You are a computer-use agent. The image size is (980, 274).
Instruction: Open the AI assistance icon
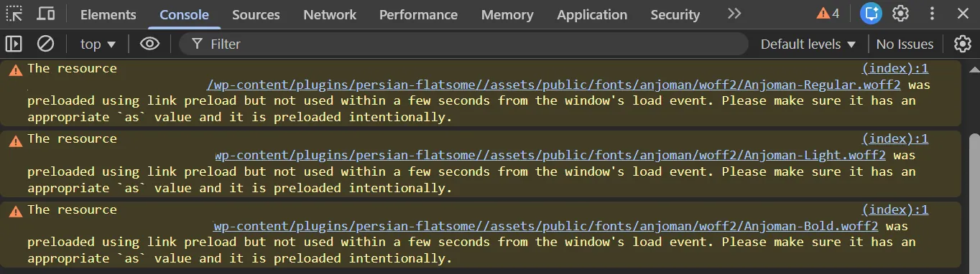coord(872,14)
